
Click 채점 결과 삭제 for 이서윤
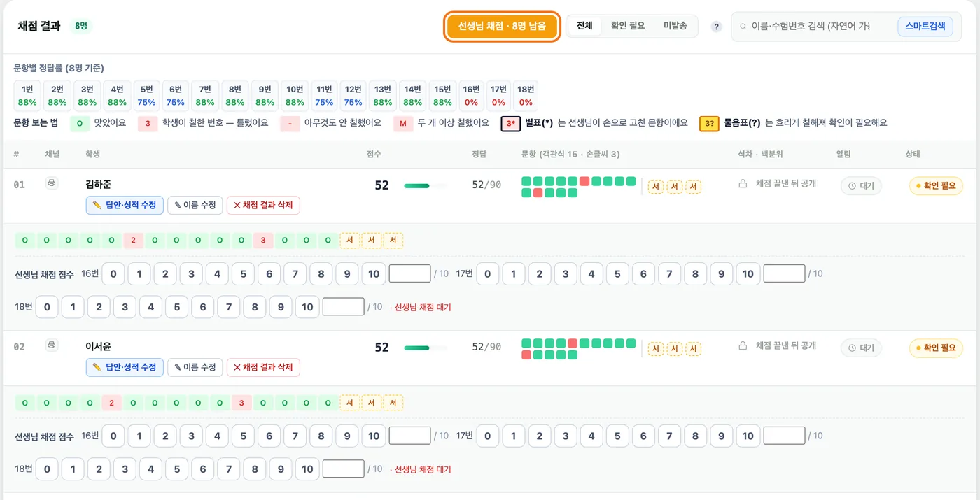point(263,367)
